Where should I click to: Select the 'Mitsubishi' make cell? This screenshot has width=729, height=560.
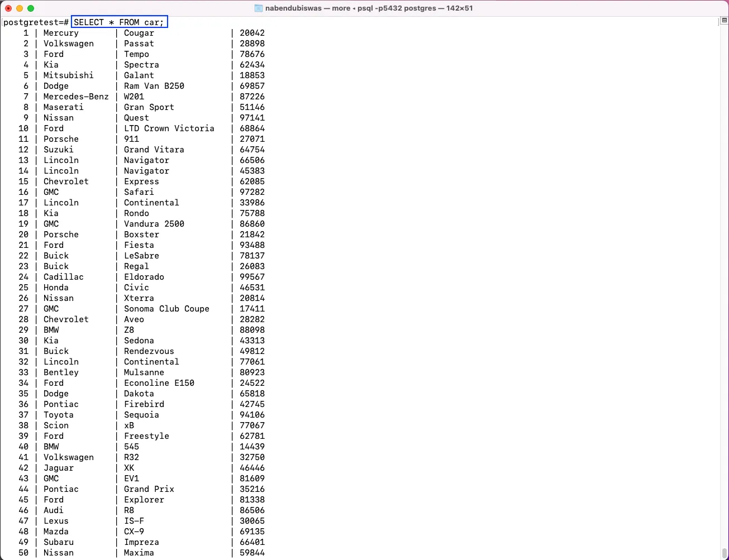(x=69, y=75)
